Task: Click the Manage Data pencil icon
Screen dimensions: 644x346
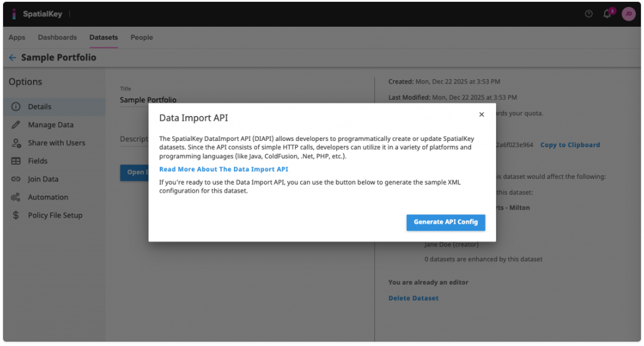Action: click(x=16, y=125)
